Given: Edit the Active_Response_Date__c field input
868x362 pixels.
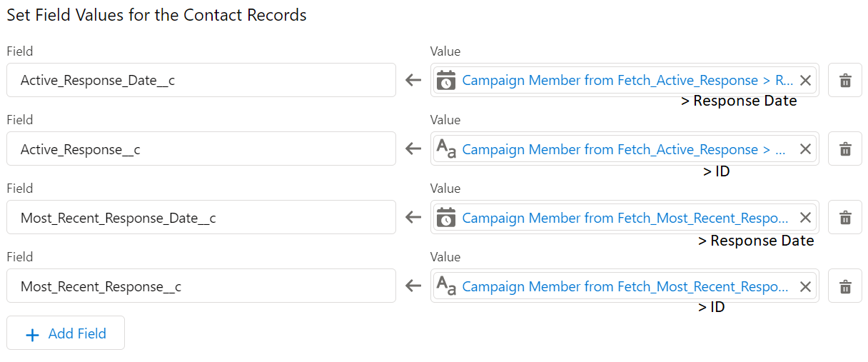Looking at the screenshot, I should pyautogui.click(x=201, y=80).
